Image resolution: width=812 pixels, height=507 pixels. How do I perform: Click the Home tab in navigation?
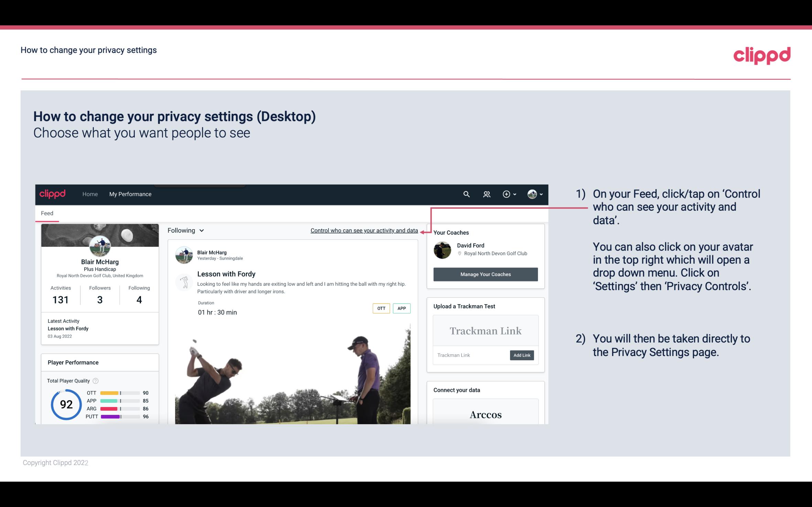tap(89, 194)
